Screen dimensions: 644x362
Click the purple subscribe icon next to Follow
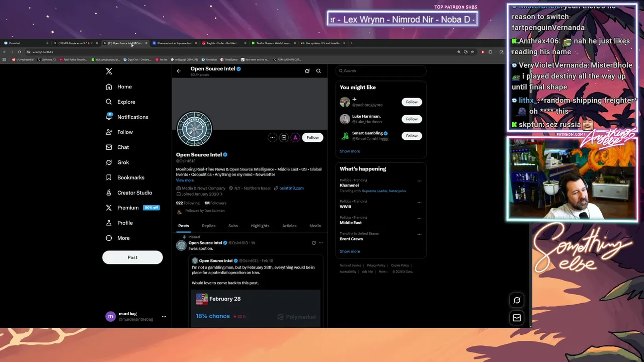(x=295, y=137)
